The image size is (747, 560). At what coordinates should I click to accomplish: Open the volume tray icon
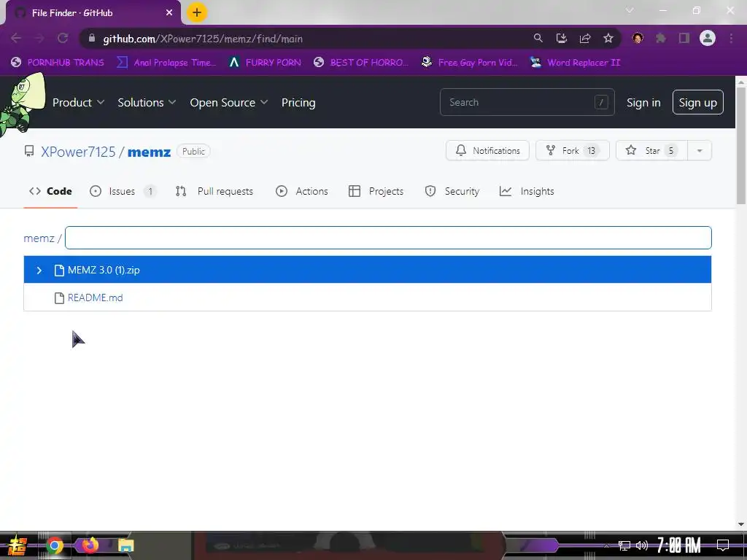[x=642, y=545]
